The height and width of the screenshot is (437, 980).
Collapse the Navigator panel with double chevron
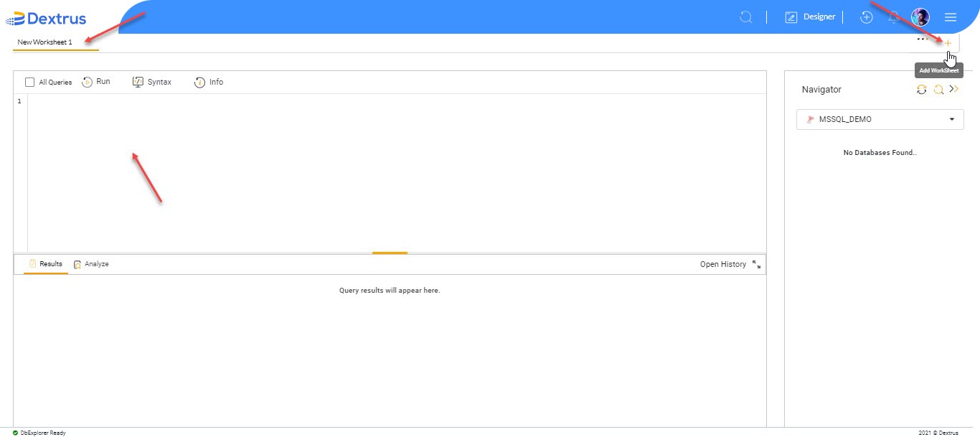[x=953, y=89]
